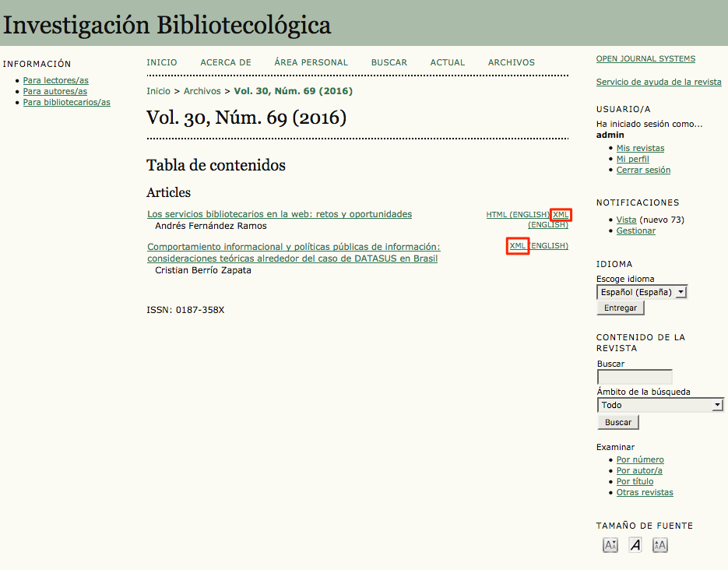The height and width of the screenshot is (570, 728).
Task: Open the HTML (ENGLISH) version of the first article
Action: (516, 214)
